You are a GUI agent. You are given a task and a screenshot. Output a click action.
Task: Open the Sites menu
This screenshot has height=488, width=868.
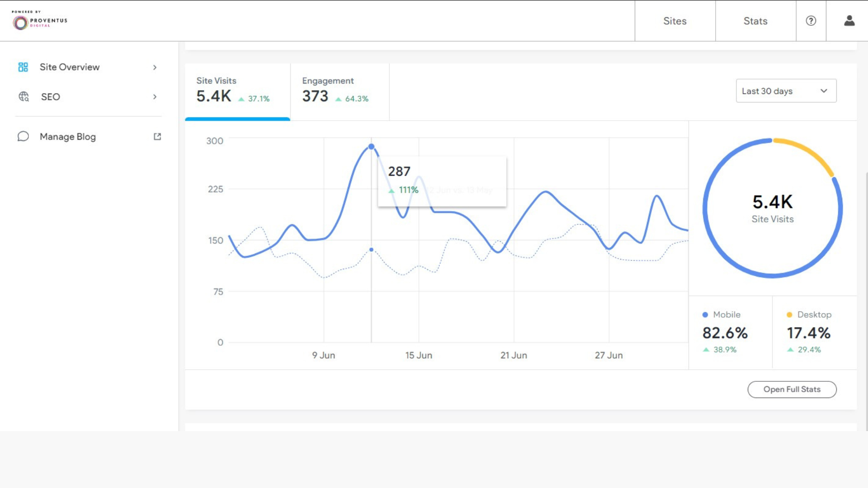(675, 21)
